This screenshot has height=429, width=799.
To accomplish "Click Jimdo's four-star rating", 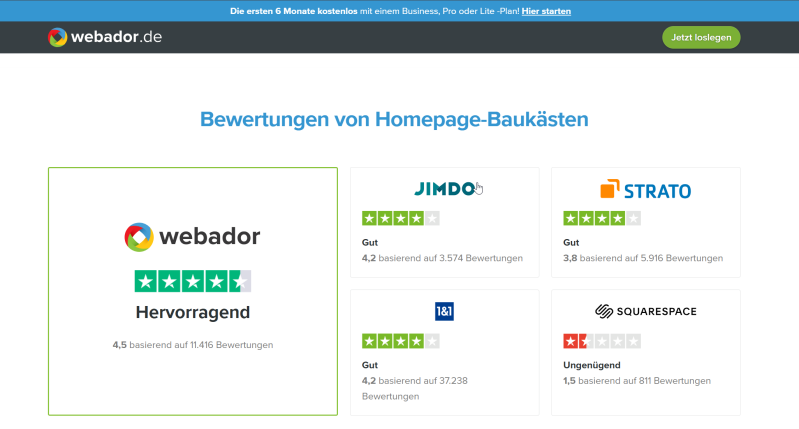I will click(x=401, y=219).
